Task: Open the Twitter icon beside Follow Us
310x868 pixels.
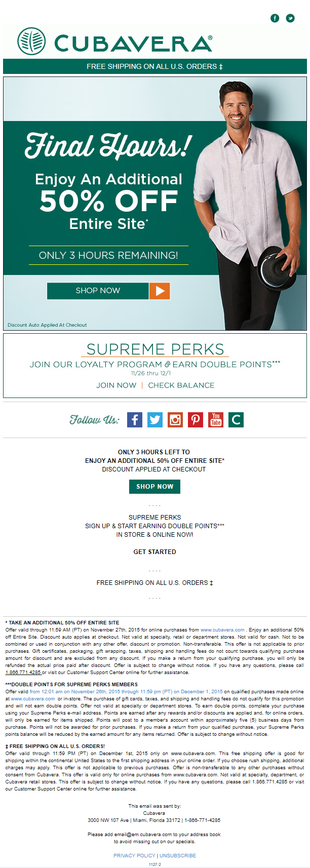Action: tap(155, 420)
